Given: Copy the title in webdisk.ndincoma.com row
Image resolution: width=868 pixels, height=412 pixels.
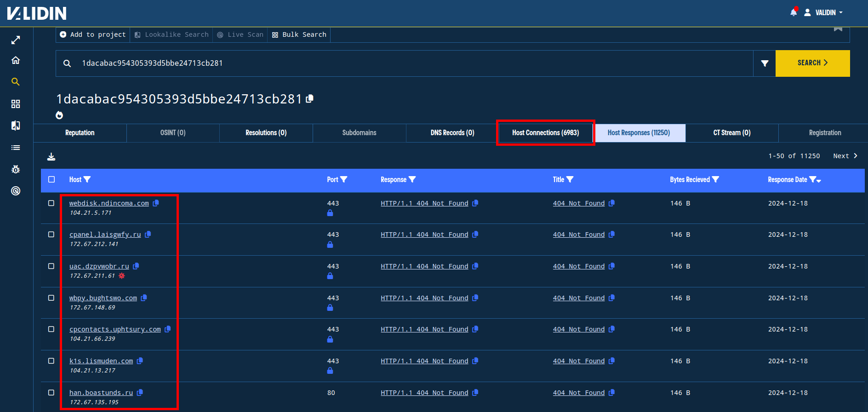Looking at the screenshot, I should 612,203.
